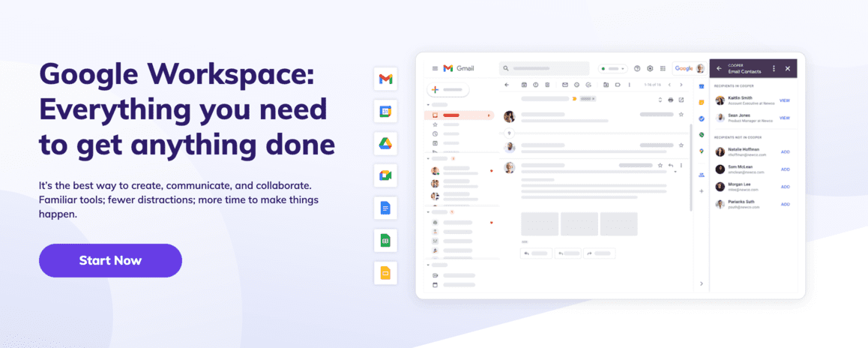Screen dimensions: 868x348
Task: Print the conversation with printer icon
Action: pyautogui.click(x=670, y=100)
